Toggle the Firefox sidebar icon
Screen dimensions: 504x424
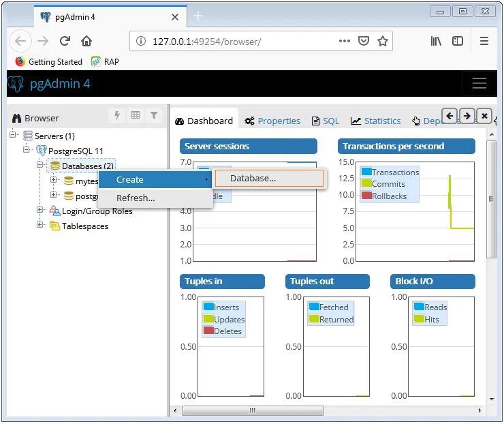pyautogui.click(x=458, y=41)
